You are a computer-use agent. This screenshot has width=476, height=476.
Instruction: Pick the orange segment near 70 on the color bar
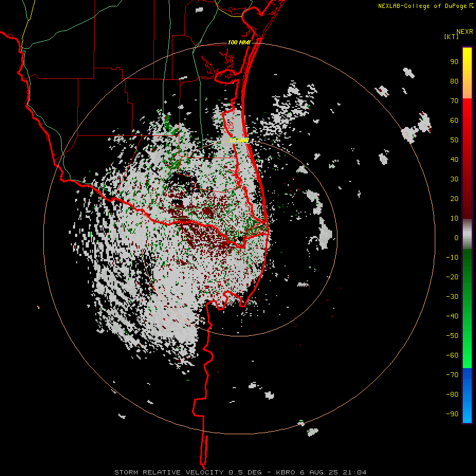pyautogui.click(x=467, y=90)
